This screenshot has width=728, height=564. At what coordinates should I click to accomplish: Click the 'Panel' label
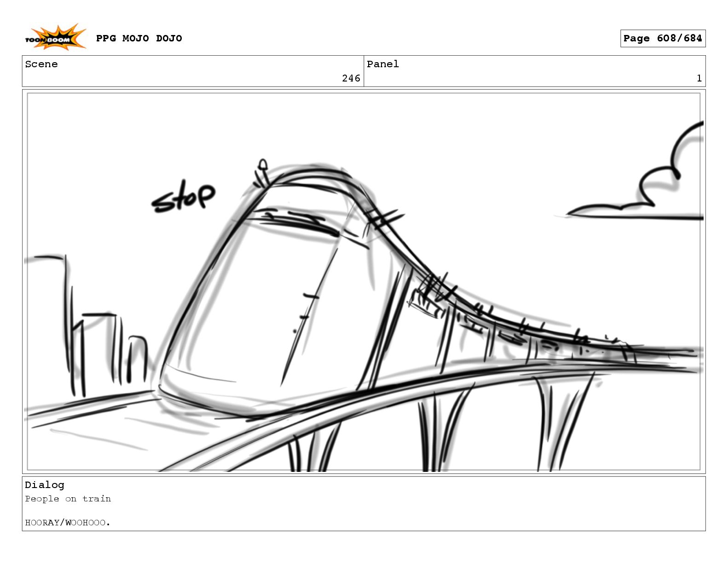pos(383,64)
